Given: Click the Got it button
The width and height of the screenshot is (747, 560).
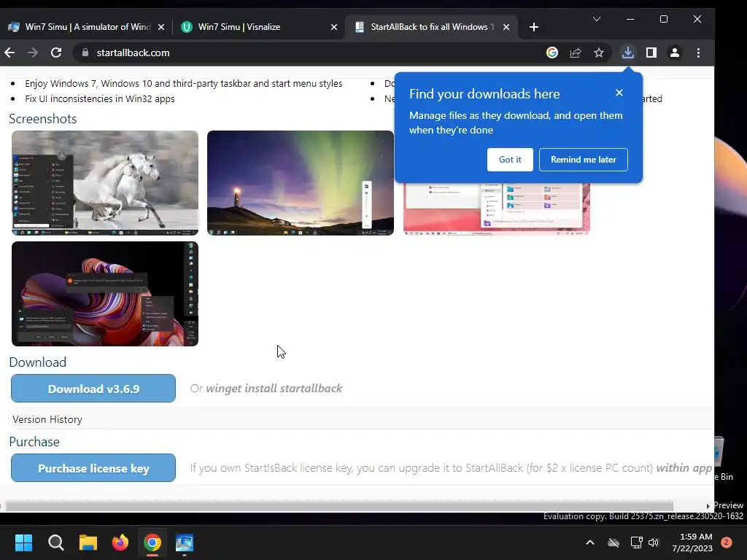Looking at the screenshot, I should [510, 160].
